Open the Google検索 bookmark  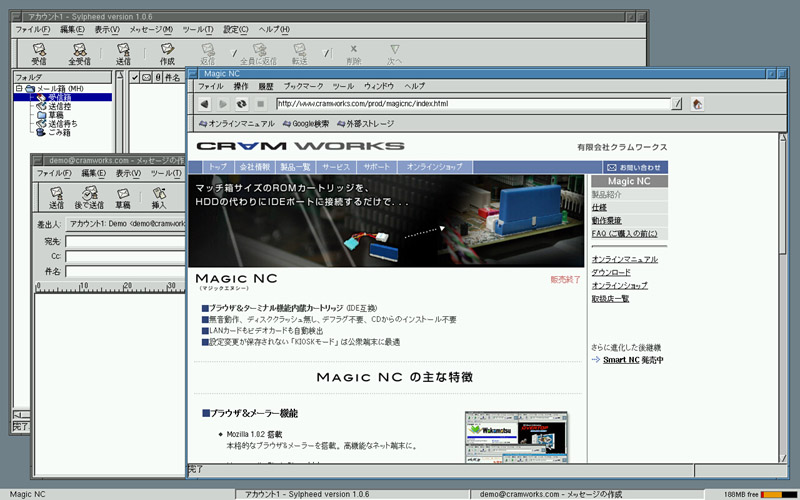click(x=306, y=123)
